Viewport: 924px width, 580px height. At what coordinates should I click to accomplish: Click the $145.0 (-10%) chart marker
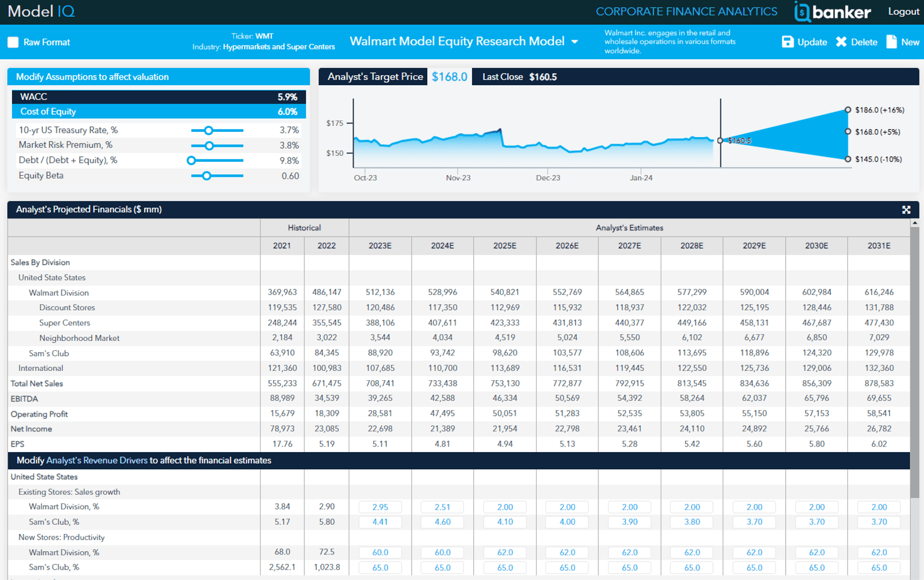847,159
